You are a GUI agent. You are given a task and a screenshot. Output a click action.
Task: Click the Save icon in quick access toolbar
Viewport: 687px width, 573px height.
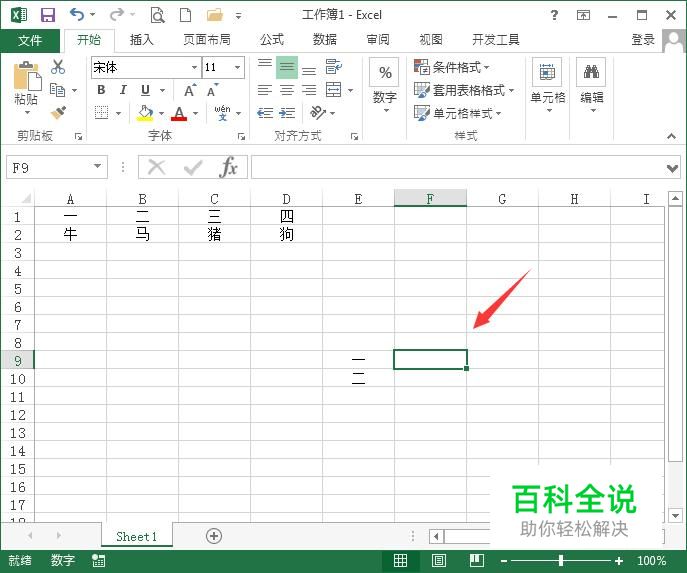click(48, 15)
